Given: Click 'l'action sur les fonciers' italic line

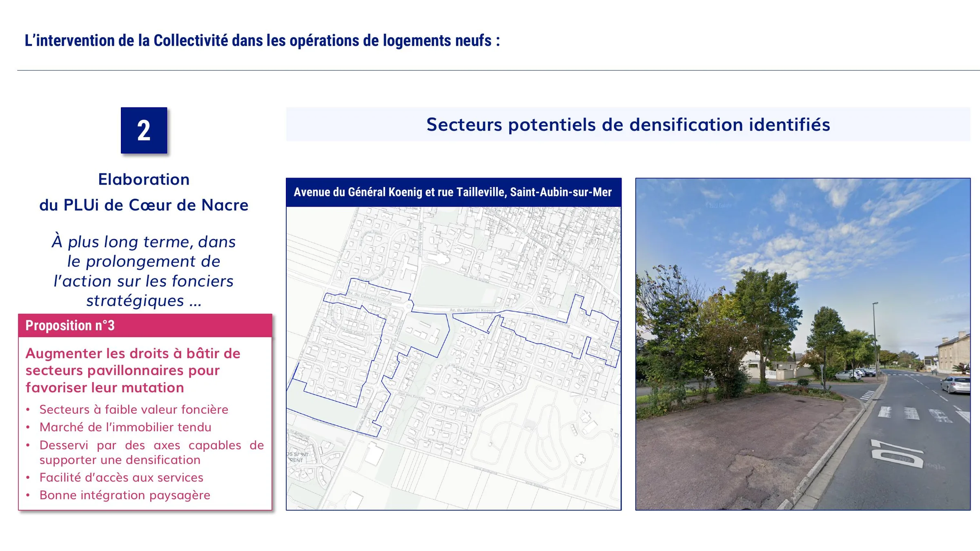Looking at the screenshot, I should [x=144, y=281].
